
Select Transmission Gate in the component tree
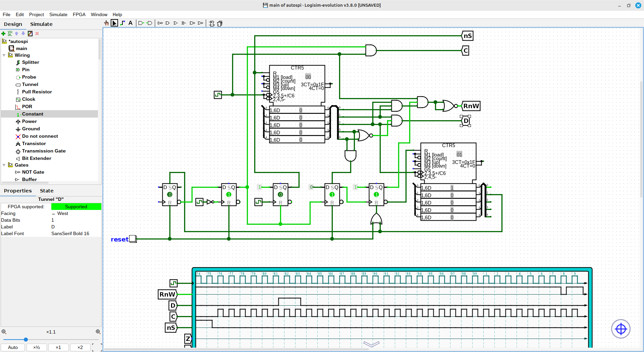coord(44,151)
